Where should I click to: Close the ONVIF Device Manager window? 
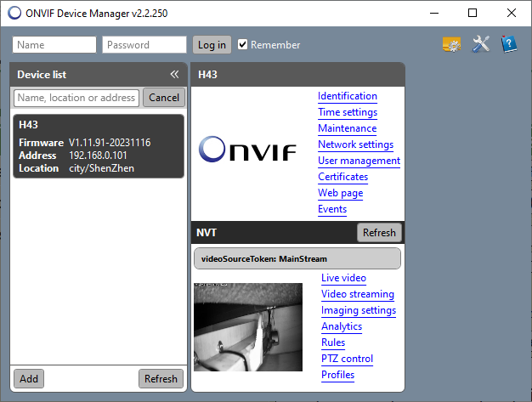512,14
